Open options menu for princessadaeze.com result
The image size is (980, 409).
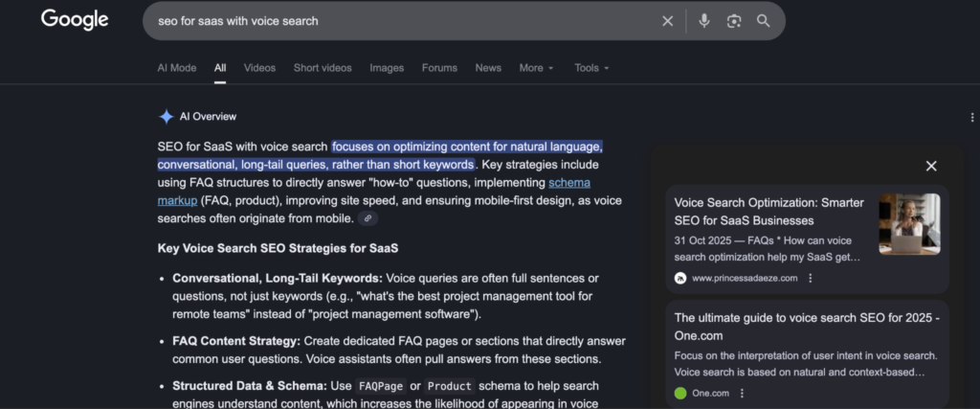(x=811, y=279)
